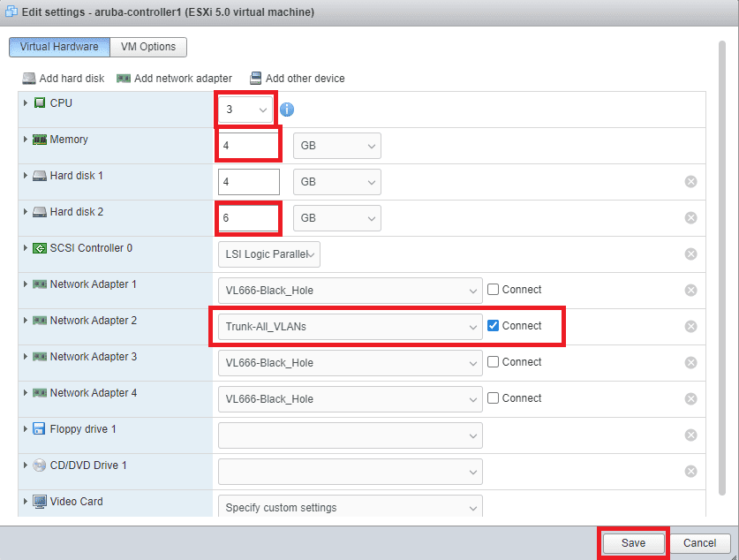Open the Hard disk 1 unit dropdown
This screenshot has height=560, width=739.
337,182
